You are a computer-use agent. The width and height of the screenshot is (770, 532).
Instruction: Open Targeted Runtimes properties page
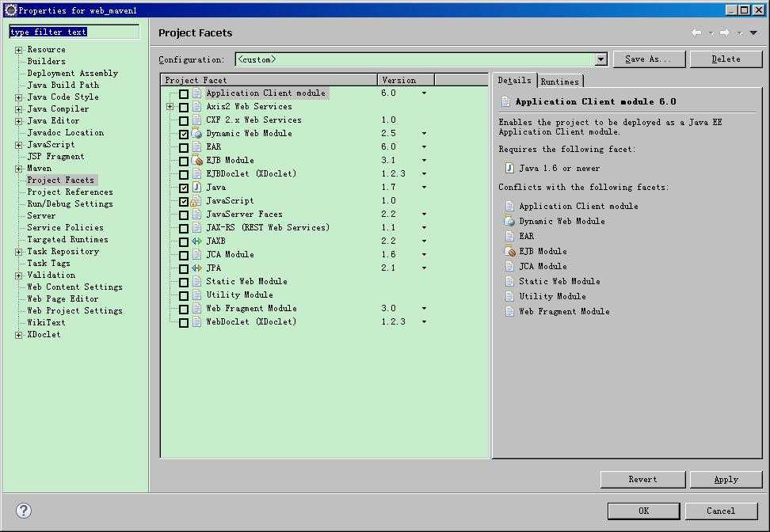(x=68, y=240)
